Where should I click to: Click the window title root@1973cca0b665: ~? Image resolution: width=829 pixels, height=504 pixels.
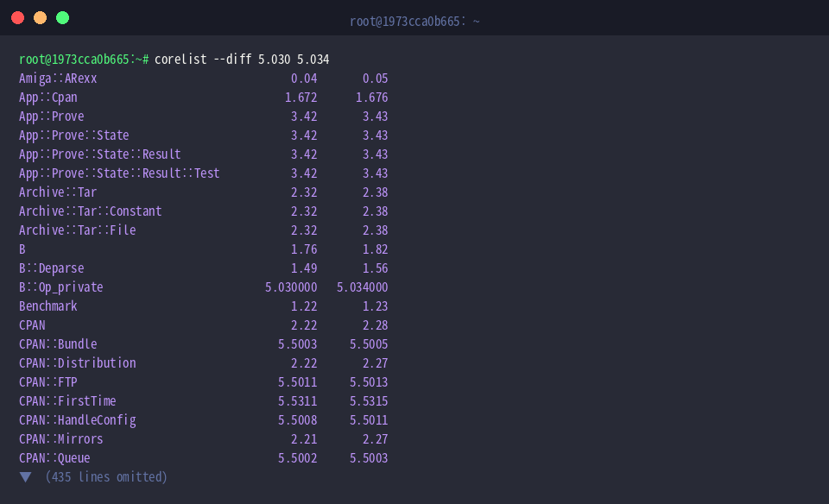click(414, 21)
